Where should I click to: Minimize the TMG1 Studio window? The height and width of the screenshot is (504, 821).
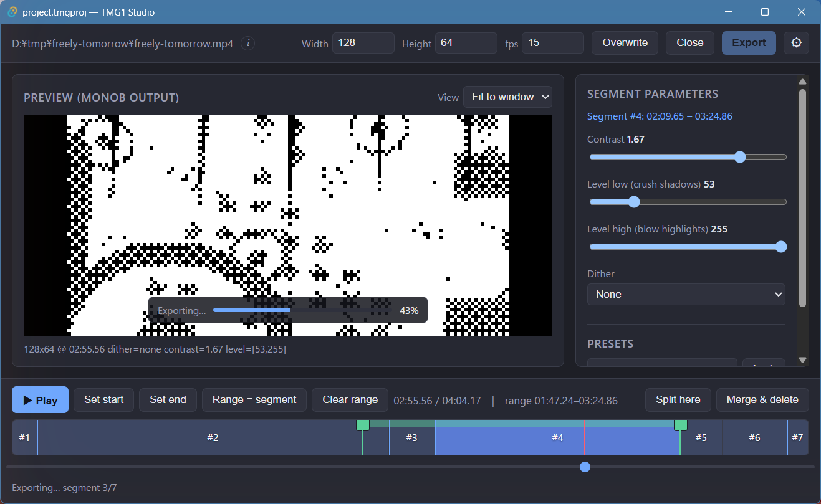(x=728, y=12)
